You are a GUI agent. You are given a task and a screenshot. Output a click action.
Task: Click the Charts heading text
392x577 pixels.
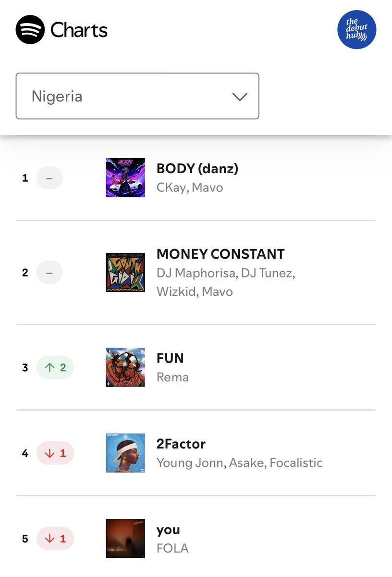(x=79, y=30)
